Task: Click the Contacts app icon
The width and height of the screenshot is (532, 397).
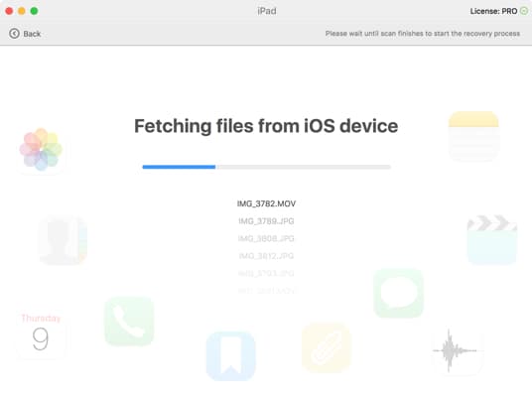Action: point(63,240)
